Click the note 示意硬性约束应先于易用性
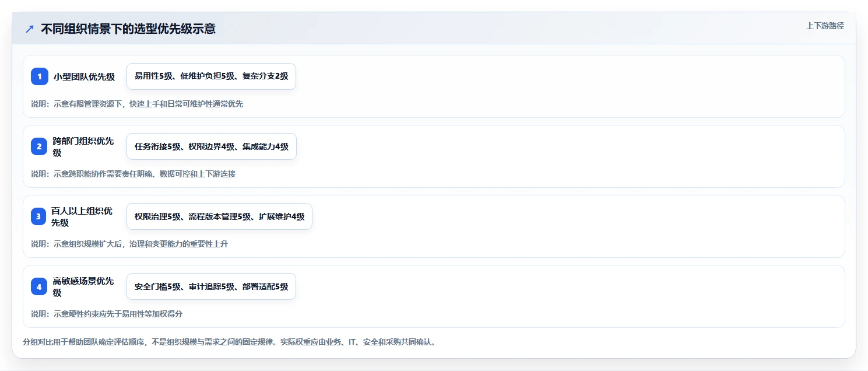The height and width of the screenshot is (371, 868). 107,314
